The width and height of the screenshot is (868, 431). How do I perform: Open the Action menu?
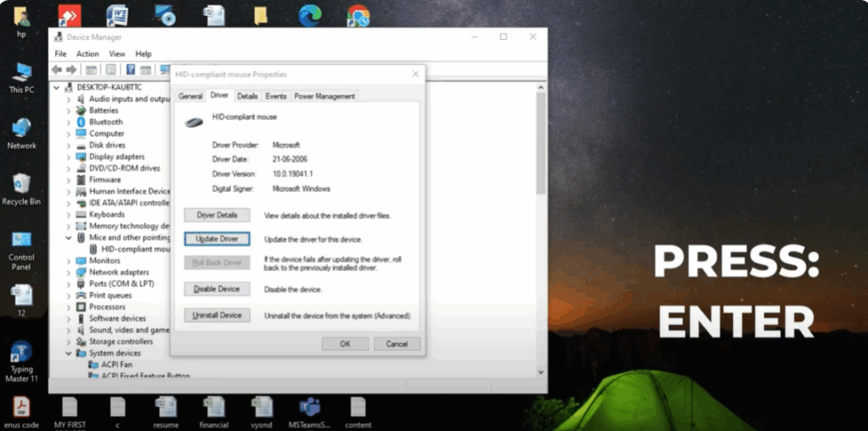pyautogui.click(x=87, y=53)
